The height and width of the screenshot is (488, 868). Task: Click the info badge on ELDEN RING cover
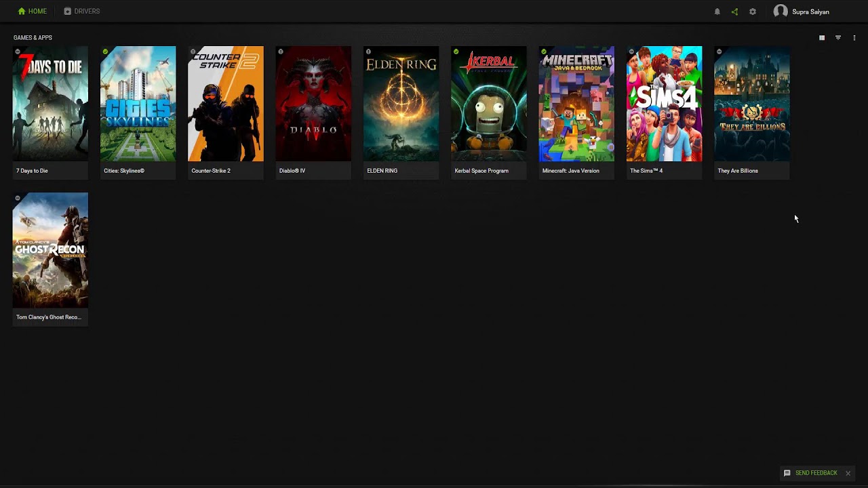[369, 52]
